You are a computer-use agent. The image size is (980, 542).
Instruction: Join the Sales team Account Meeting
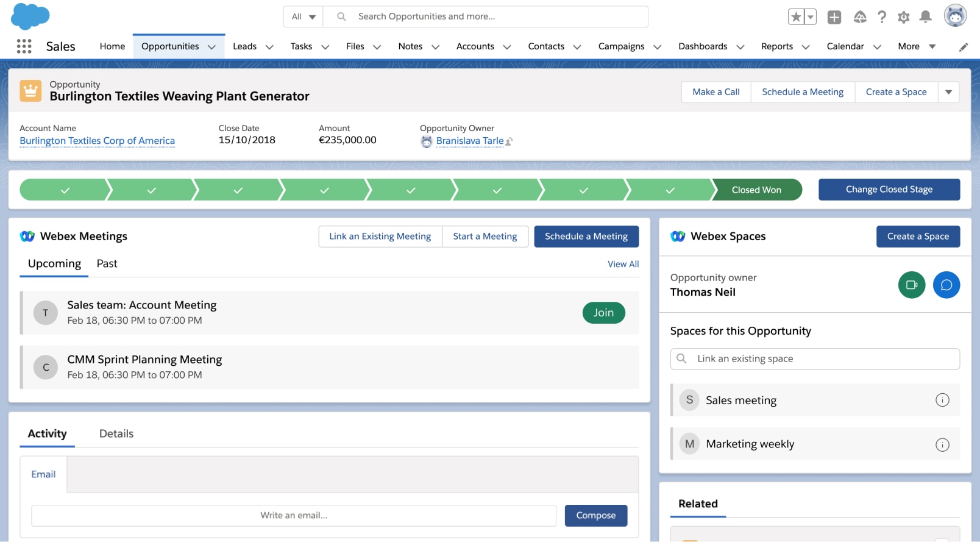[x=603, y=313]
